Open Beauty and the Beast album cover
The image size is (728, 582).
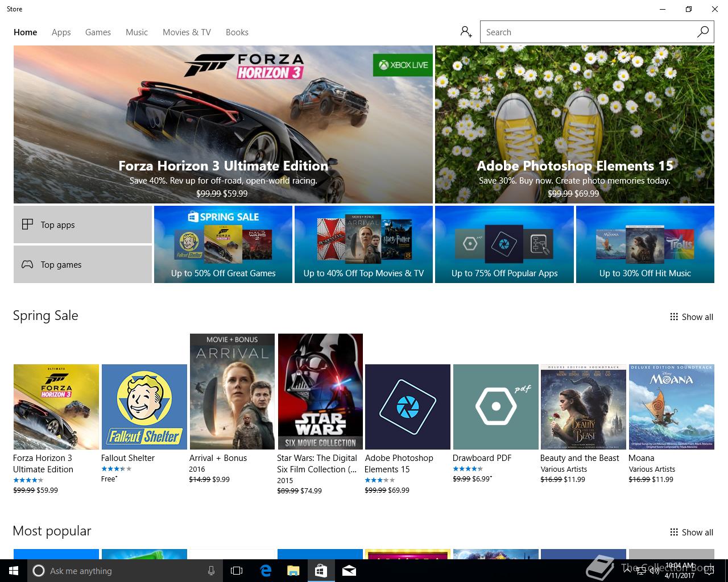pyautogui.click(x=584, y=407)
